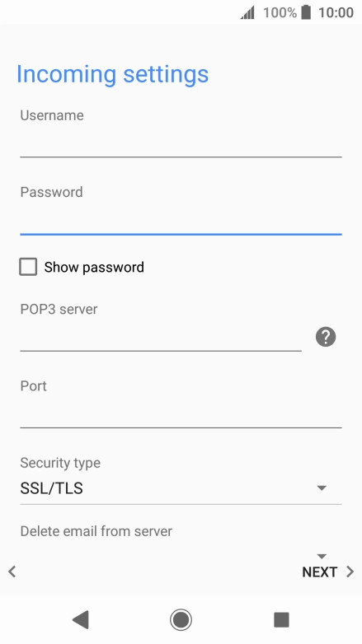The height and width of the screenshot is (644, 362).
Task: Tap the NEXT button
Action: pyautogui.click(x=320, y=572)
